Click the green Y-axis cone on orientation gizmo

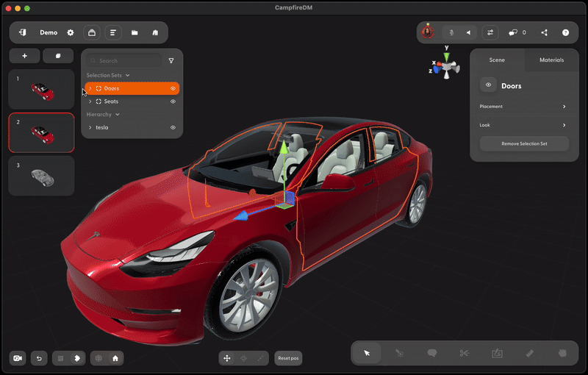[x=446, y=57]
